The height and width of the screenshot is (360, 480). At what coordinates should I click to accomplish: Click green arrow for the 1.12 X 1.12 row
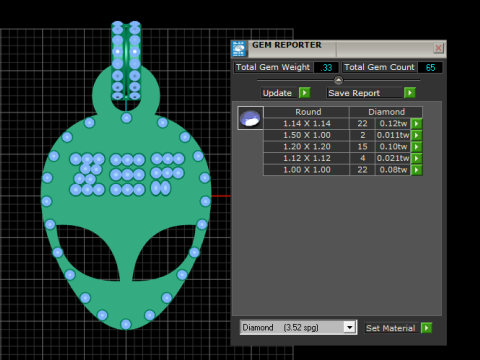tap(417, 158)
